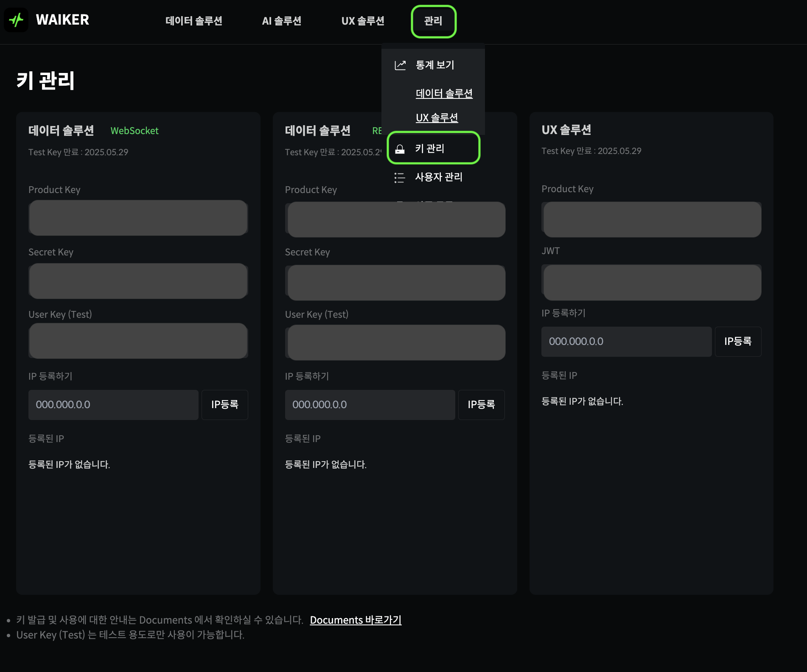Click 'Test Key 만료 : 2025.05.29' in WebSocket card
Image resolution: width=807 pixels, height=672 pixels.
[x=78, y=152]
